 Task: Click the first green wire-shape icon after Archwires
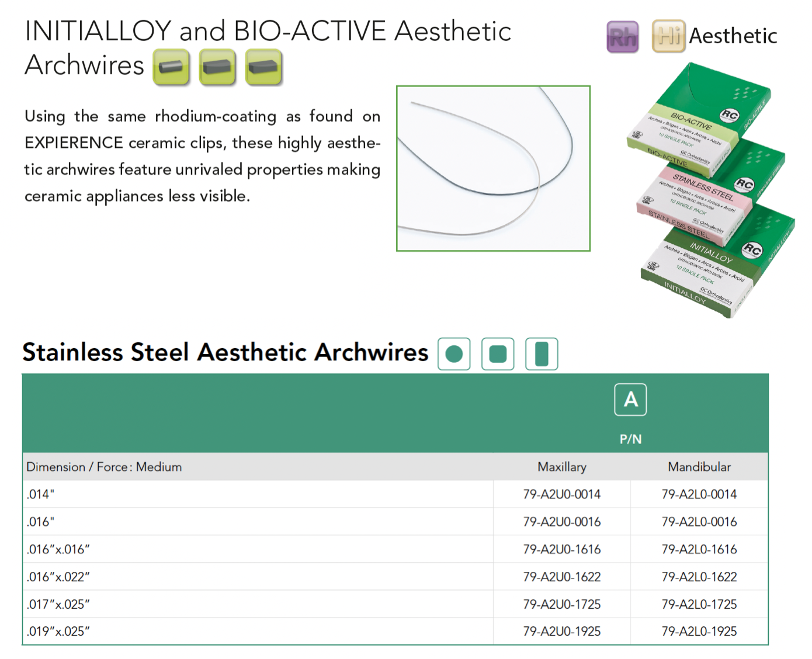tap(171, 67)
